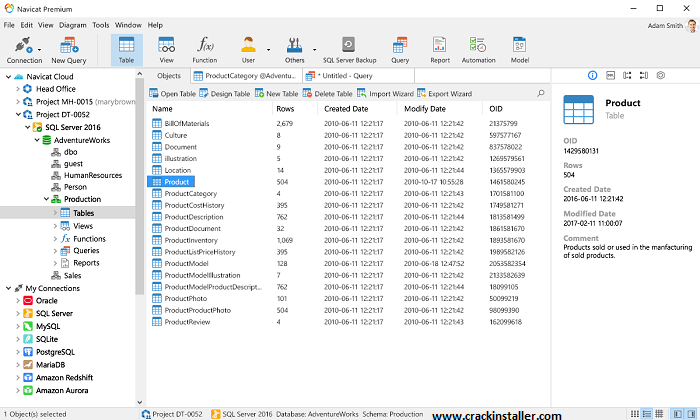700x420 pixels.
Task: Collapse the Production schema
Action: coord(46,199)
